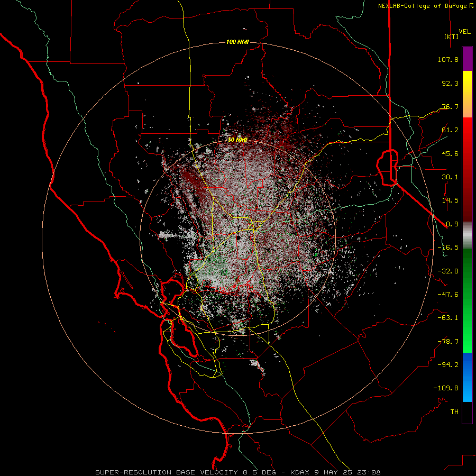Viewport: 476px width, 476px height.
Task: Click the 30.1 velocity scale value
Action: coord(450,177)
